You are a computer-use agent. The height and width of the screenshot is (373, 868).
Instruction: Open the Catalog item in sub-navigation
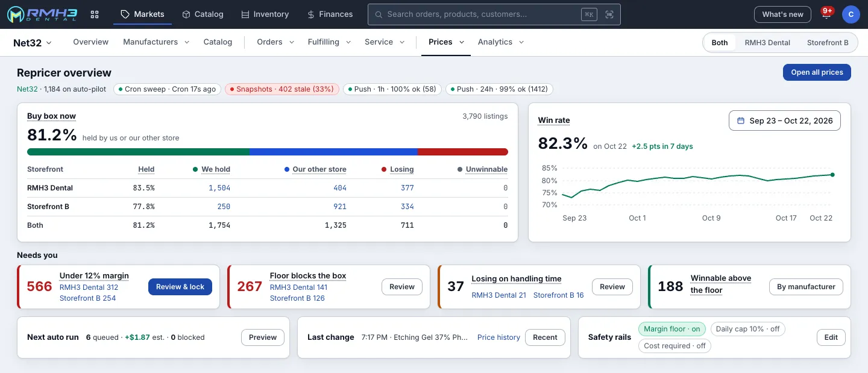click(x=218, y=42)
